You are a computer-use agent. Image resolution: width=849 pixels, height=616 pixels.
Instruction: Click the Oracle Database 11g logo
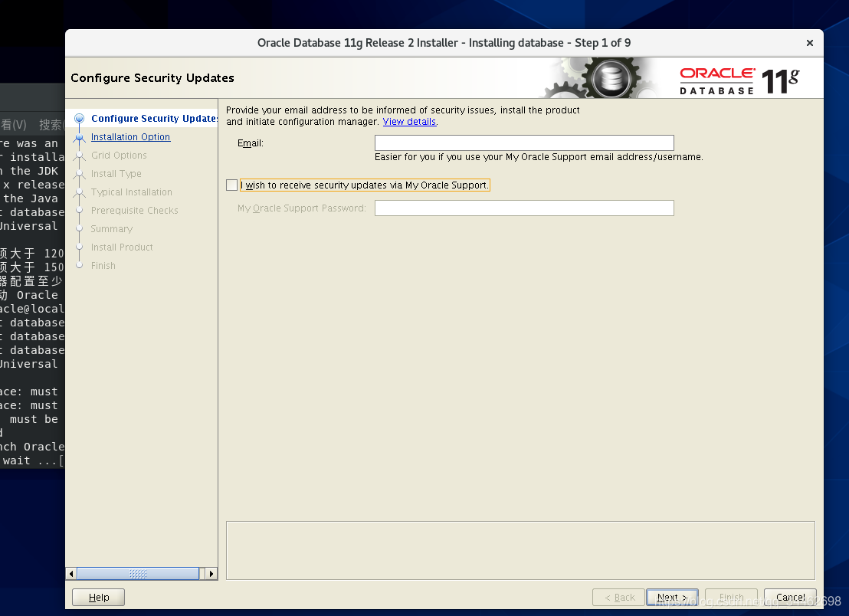pyautogui.click(x=739, y=81)
